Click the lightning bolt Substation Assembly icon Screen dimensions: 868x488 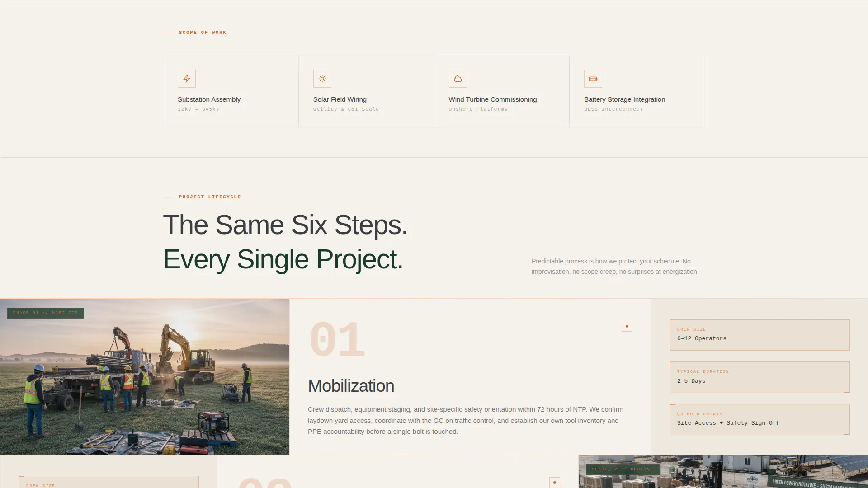click(187, 79)
